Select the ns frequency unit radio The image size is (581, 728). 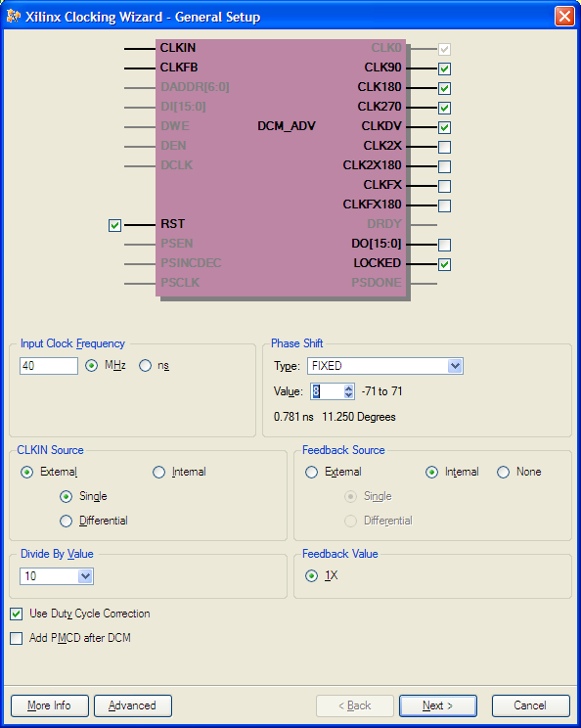(145, 366)
